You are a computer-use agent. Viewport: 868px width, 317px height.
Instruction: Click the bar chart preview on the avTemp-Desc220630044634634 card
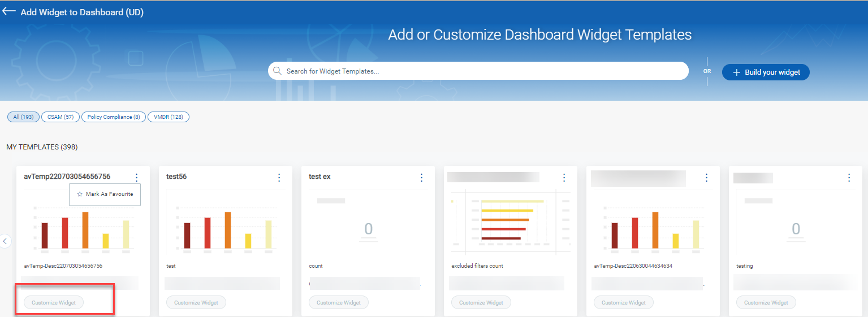click(653, 229)
